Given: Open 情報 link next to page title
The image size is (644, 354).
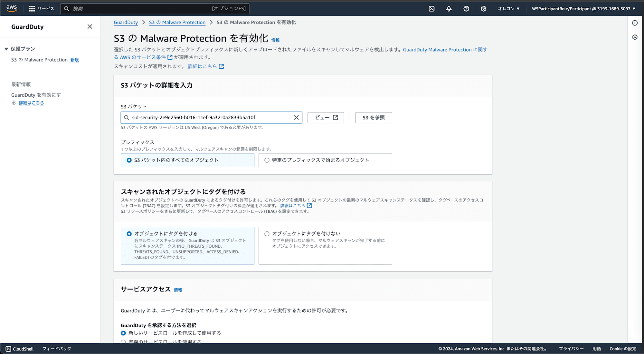Looking at the screenshot, I should tap(275, 40).
